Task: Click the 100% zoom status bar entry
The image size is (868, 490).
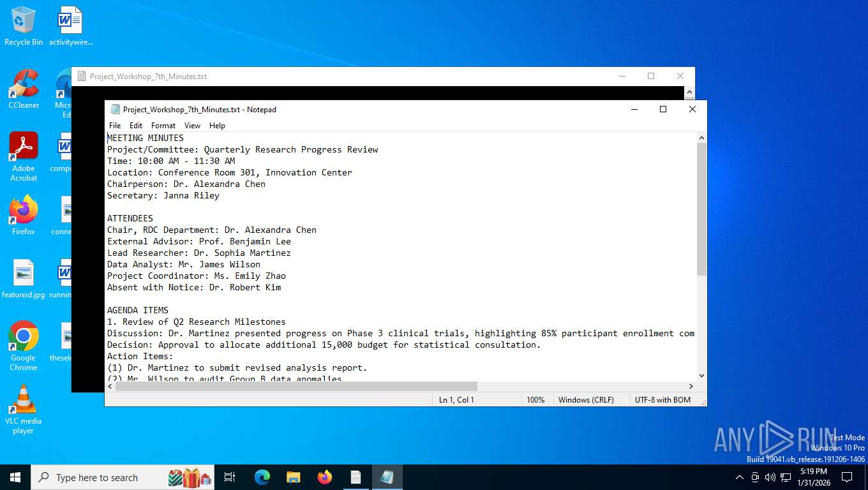Action: 535,400
